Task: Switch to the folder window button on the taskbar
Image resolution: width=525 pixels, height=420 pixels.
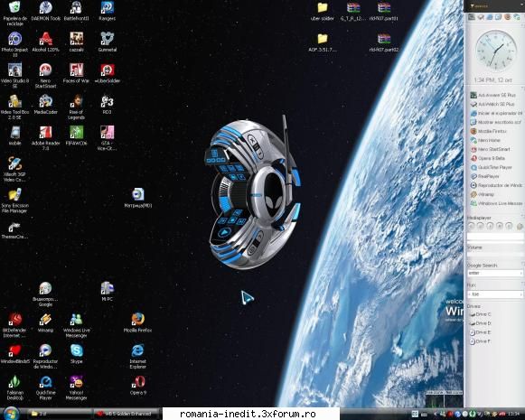Action: [x=59, y=414]
